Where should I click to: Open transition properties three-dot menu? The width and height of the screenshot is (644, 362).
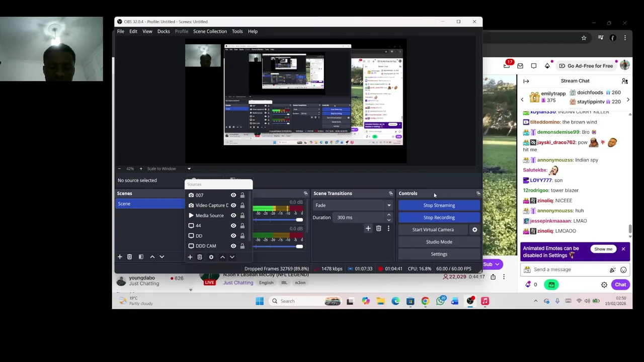click(388, 229)
